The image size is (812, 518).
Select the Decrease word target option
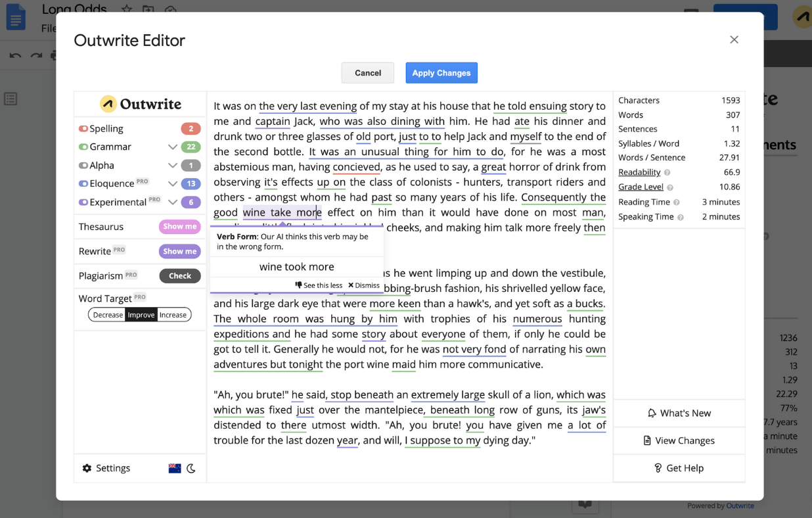coord(108,315)
